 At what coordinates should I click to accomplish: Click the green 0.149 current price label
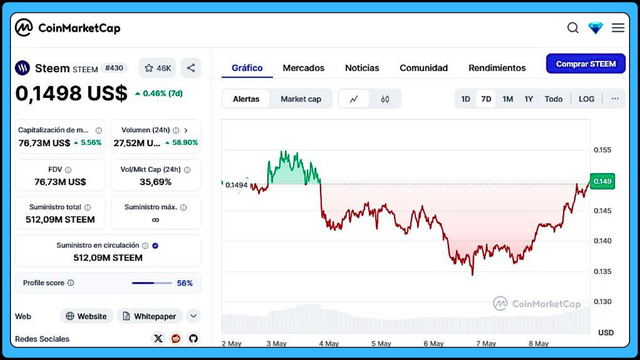tap(602, 181)
